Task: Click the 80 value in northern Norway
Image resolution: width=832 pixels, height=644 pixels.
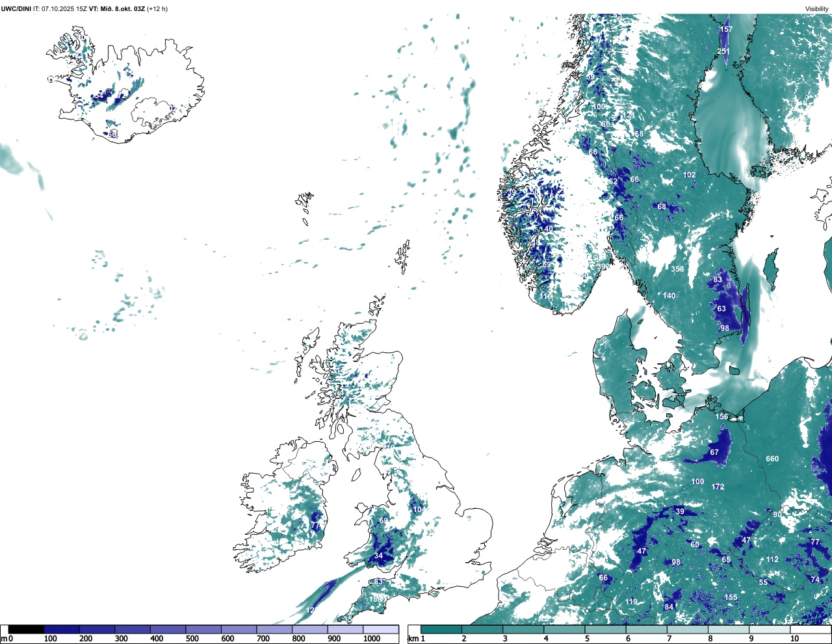Action: [606, 124]
